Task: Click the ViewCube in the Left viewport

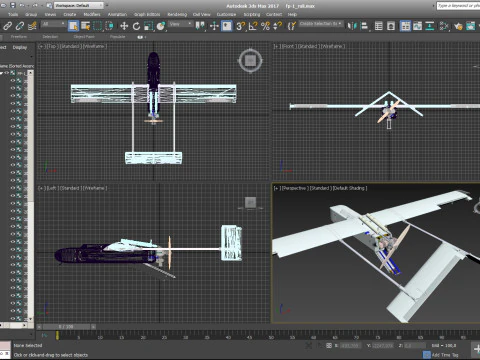Action: (251, 203)
